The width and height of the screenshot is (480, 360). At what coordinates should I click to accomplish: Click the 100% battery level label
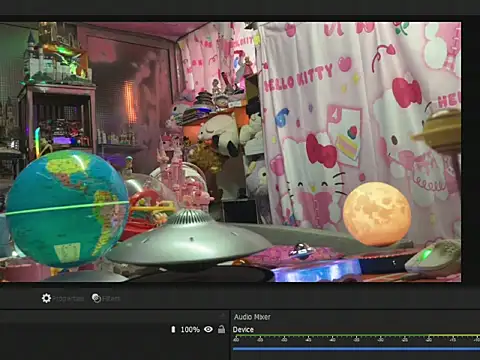coord(190,330)
